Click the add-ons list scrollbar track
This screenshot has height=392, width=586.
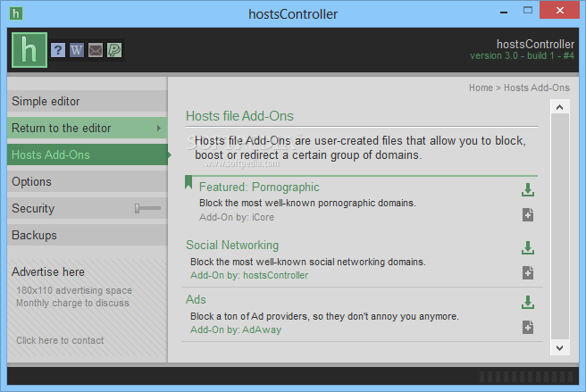559,228
